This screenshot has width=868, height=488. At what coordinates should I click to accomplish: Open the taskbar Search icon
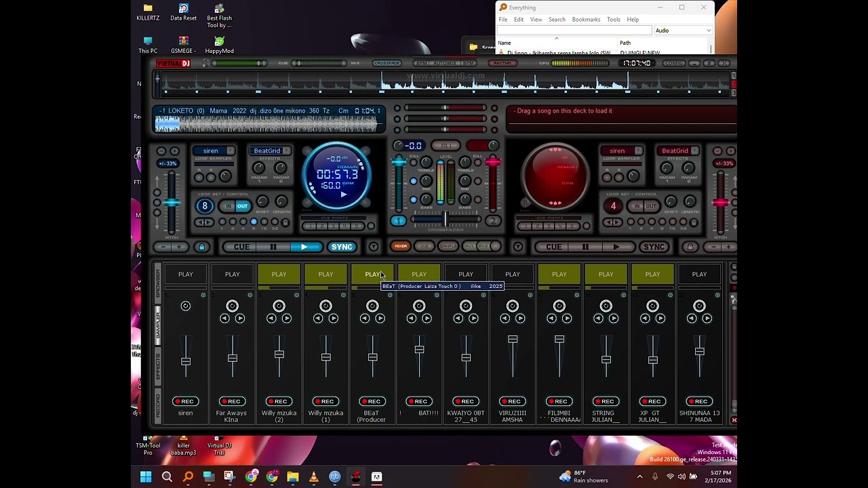167,477
